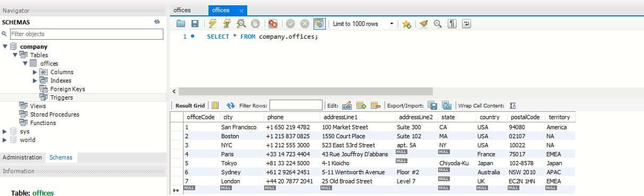Open find panel magnifier icon
Screen dimensions: 644x196
(x=438, y=24)
